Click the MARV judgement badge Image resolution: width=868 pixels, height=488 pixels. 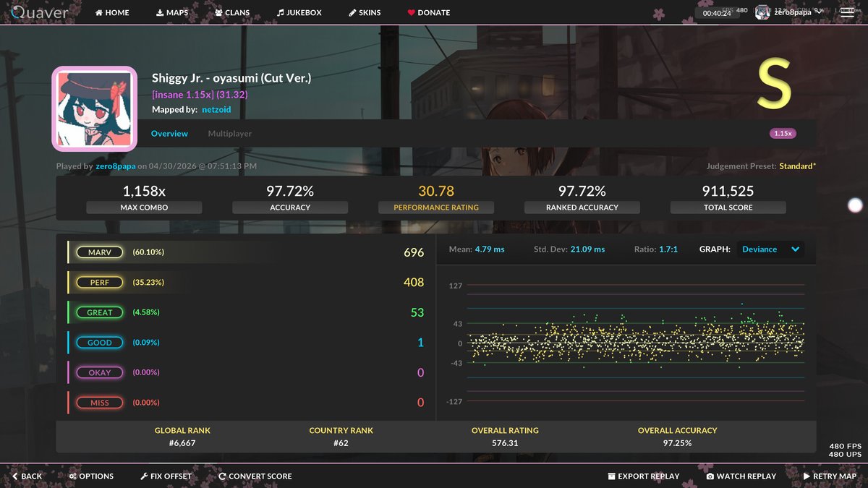(100, 252)
